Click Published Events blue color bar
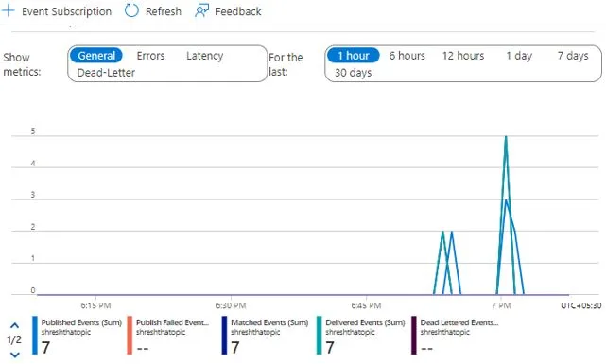 [35, 335]
